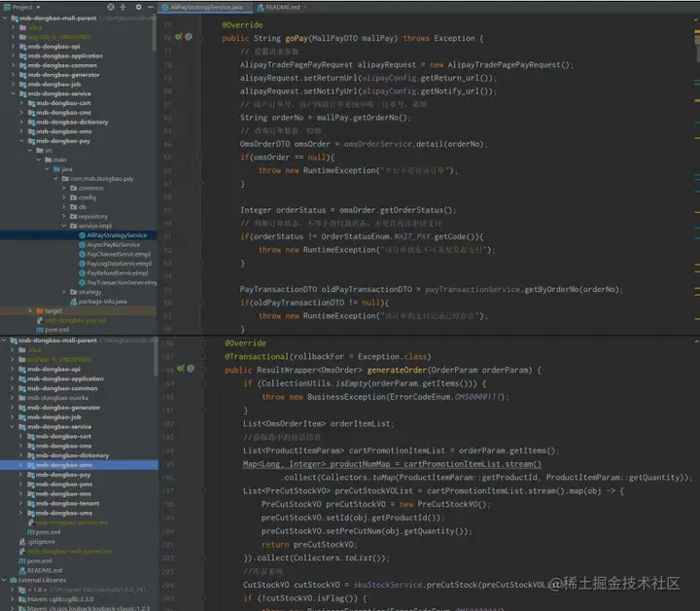Screen dimensions: 700x611
Task: Collapse service.impl package
Action: click(64, 226)
